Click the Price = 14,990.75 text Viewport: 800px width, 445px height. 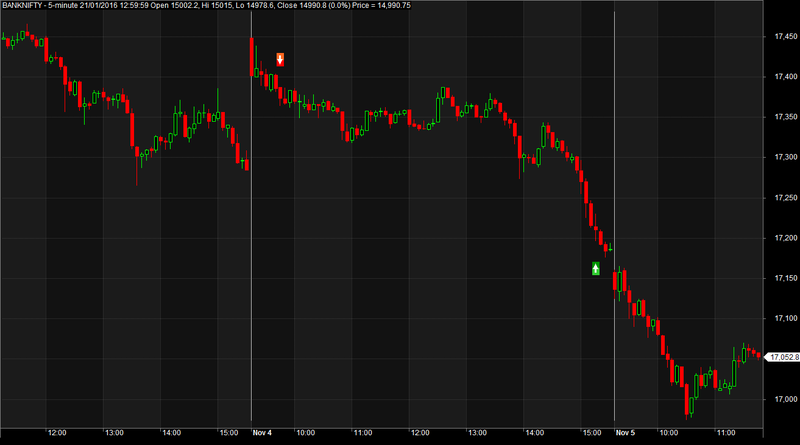pos(381,5)
